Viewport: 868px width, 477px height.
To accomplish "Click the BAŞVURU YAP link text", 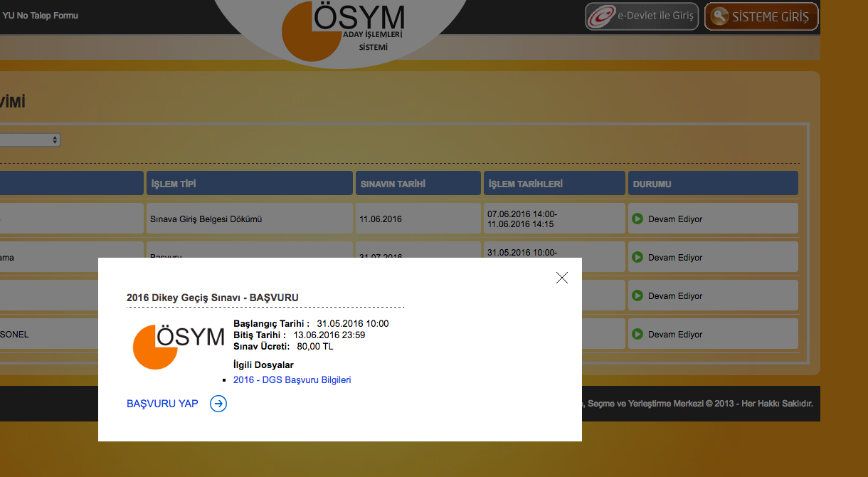I will tap(162, 404).
